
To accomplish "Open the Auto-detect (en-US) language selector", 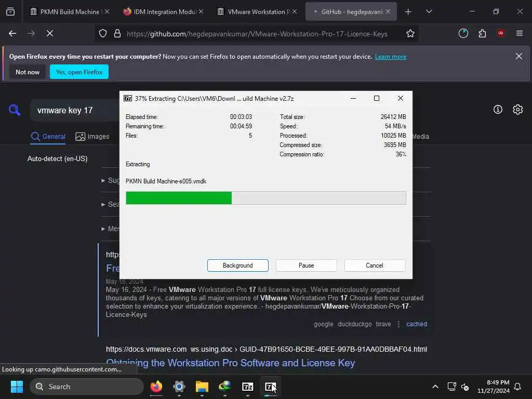I will click(x=57, y=158).
